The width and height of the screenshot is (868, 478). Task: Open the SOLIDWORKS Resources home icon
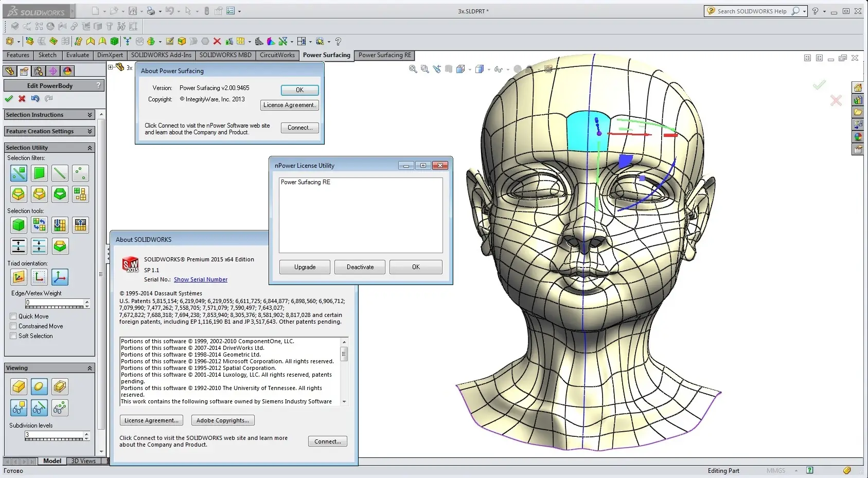point(858,87)
